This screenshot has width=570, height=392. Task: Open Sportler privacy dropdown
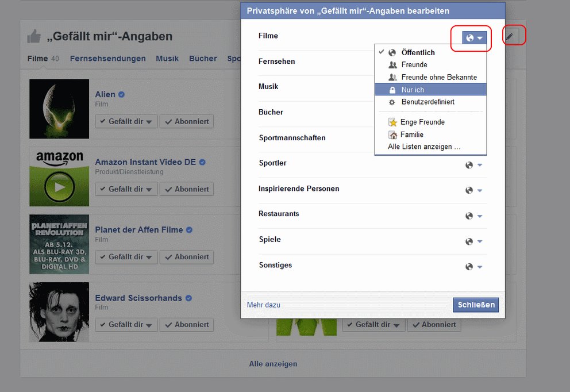(x=474, y=166)
